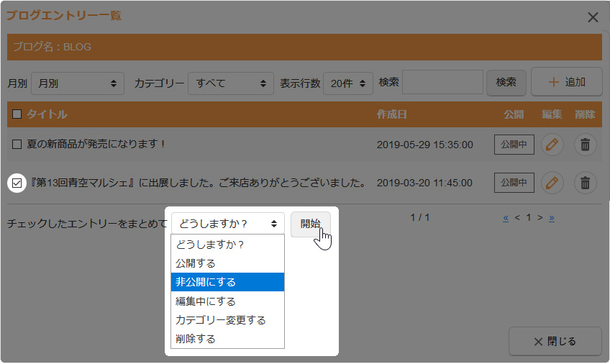Open the 表示行数 dropdown showing 20件
Screen dimensions: 610x364
347,83
